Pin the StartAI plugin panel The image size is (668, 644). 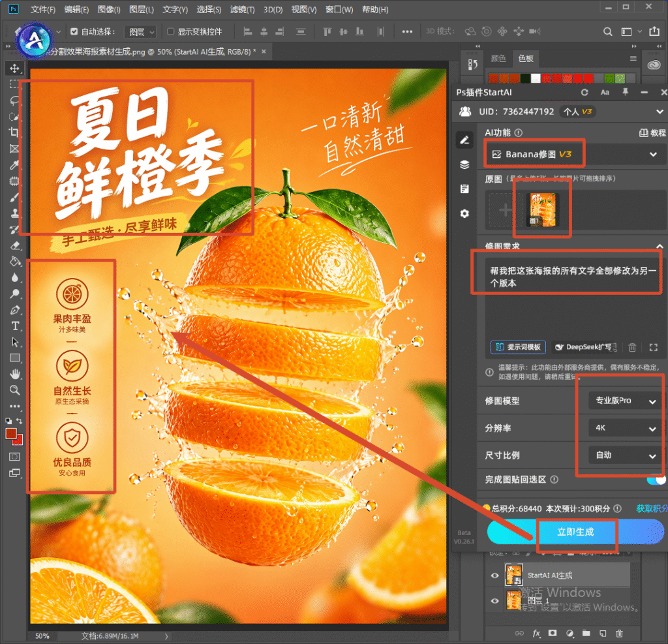click(x=625, y=92)
